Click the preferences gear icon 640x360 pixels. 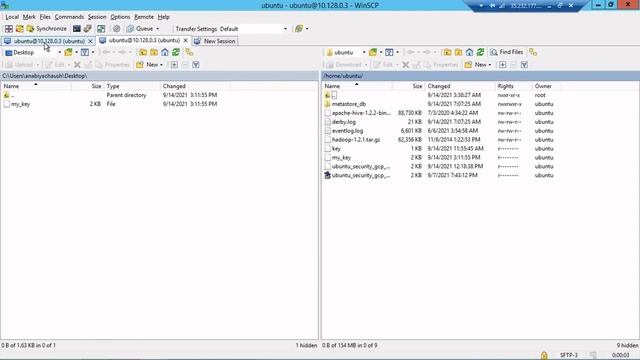click(116, 29)
